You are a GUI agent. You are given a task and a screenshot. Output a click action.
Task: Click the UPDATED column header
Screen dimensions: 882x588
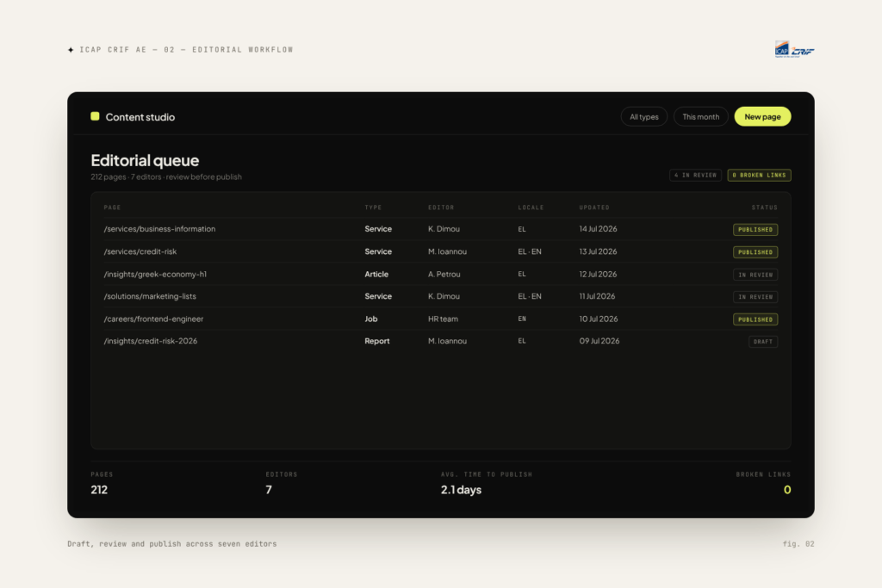(594, 207)
